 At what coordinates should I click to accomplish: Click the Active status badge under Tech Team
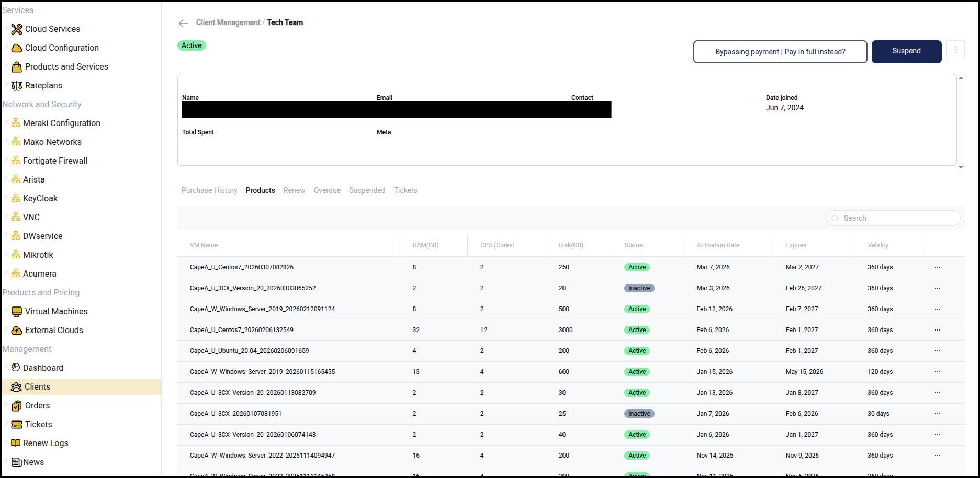click(x=192, y=45)
